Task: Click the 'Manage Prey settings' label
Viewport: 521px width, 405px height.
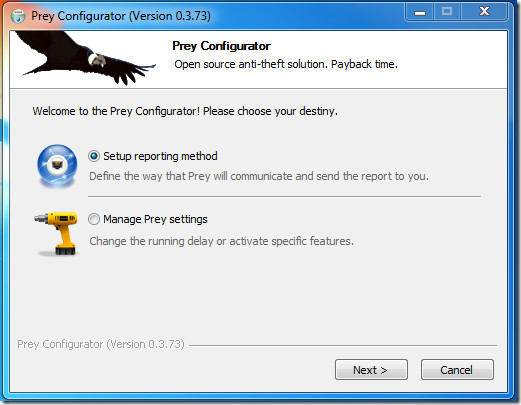Action: pyautogui.click(x=155, y=219)
